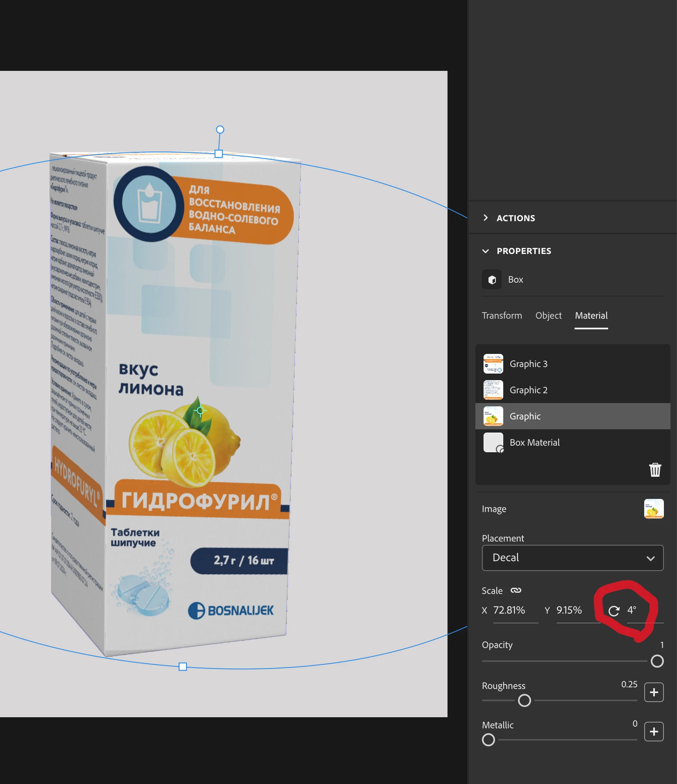Image resolution: width=677 pixels, height=784 pixels.
Task: Click the Roughness value 0.25
Action: (x=629, y=684)
